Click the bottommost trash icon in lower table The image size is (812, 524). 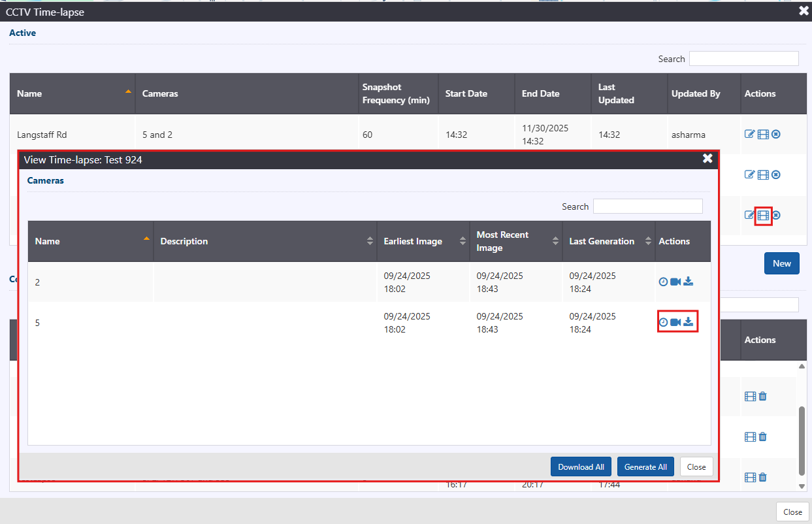[763, 478]
